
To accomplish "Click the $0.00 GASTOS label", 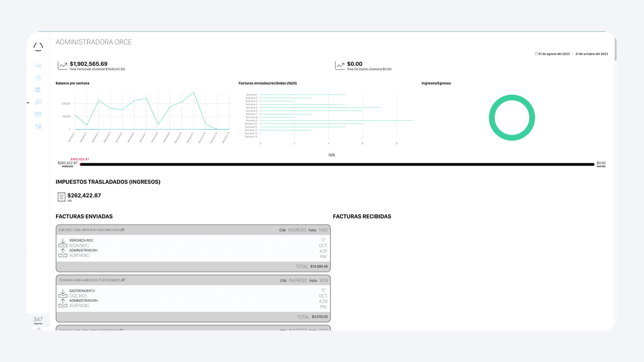I will [x=601, y=164].
